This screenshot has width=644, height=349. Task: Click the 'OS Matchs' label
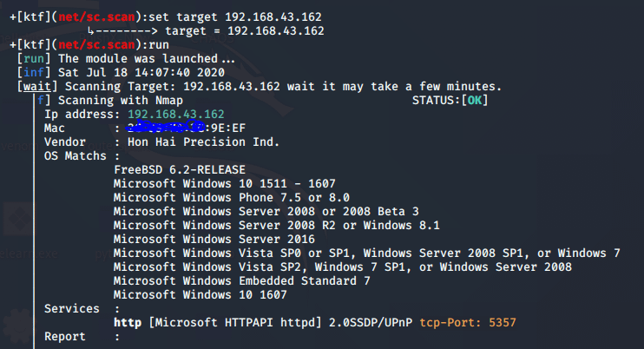coord(76,156)
